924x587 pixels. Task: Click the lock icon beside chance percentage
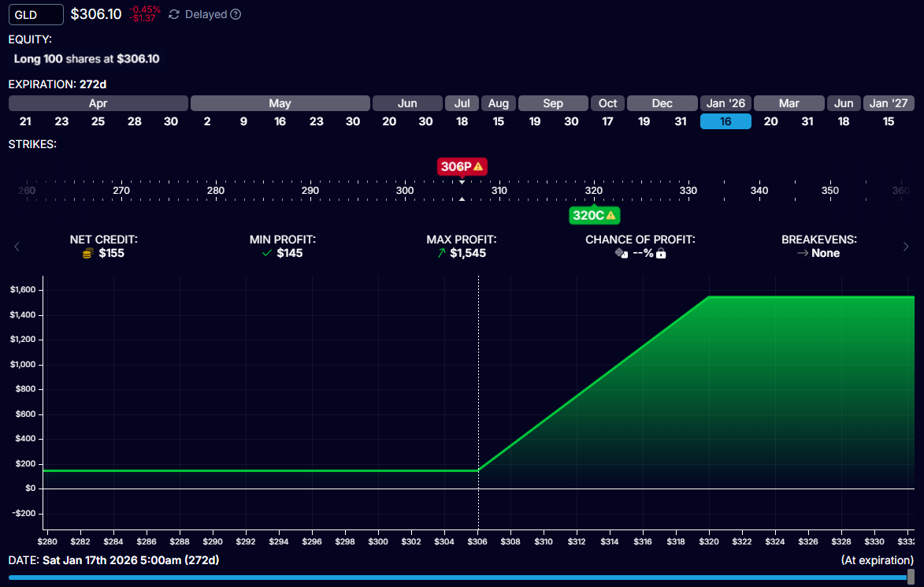point(661,253)
